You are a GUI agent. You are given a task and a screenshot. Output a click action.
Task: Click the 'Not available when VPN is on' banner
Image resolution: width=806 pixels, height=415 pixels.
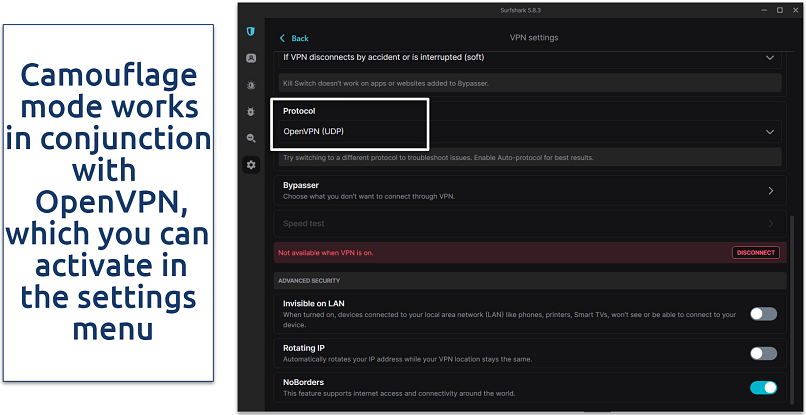click(500, 253)
